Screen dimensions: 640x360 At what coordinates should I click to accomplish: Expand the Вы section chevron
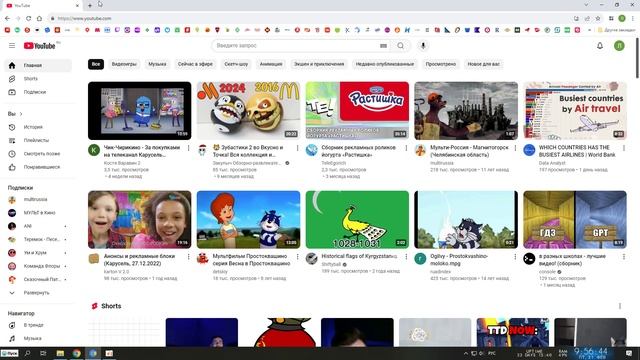21,114
